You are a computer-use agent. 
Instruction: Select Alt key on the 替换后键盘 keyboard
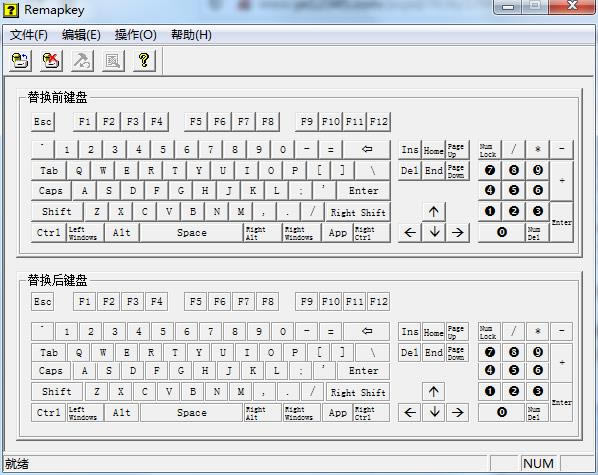[122, 412]
